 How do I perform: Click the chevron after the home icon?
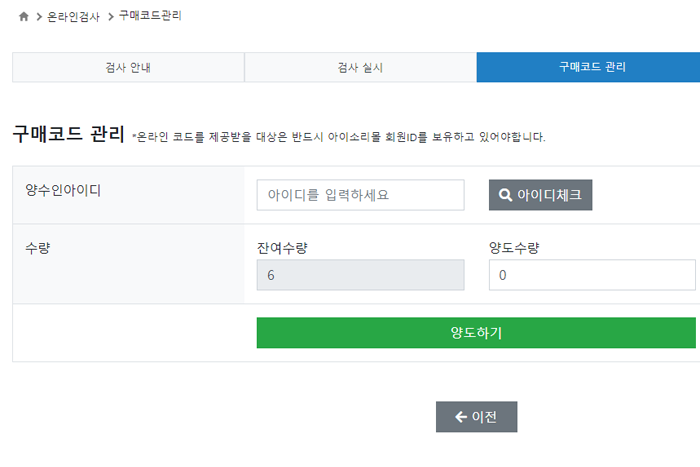[x=39, y=17]
